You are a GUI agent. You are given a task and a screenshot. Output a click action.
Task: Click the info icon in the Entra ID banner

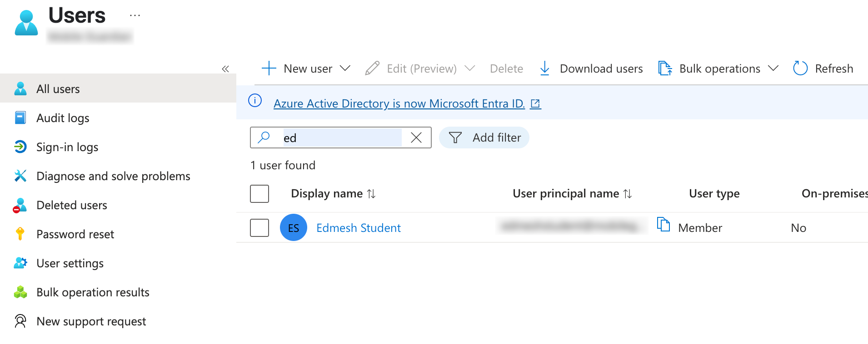(255, 100)
